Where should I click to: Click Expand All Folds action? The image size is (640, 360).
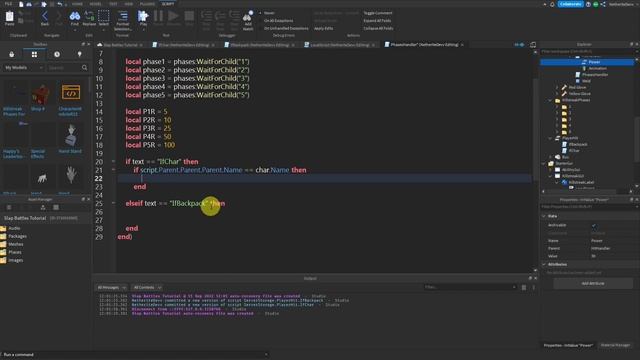(377, 20)
